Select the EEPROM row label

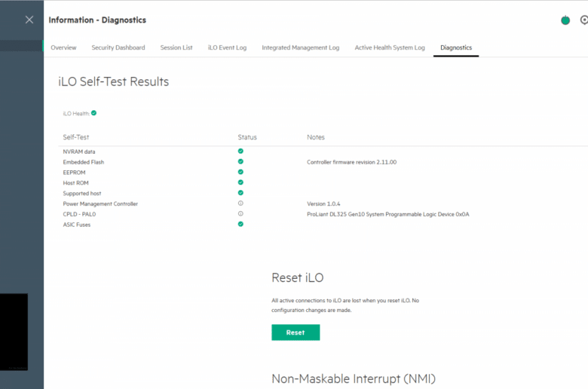pos(74,173)
